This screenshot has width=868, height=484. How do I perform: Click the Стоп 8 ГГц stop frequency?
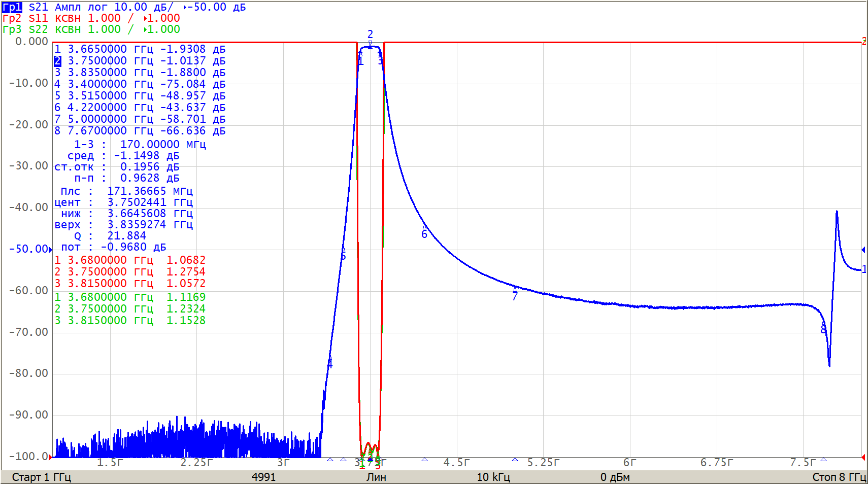[x=839, y=477]
